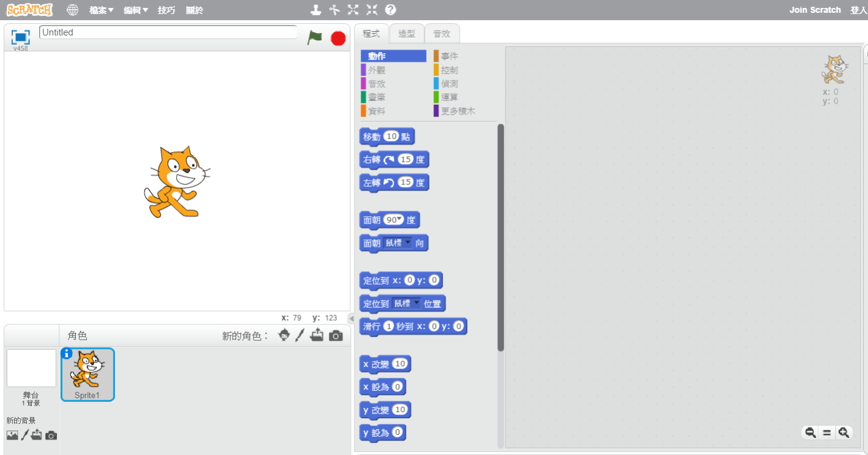Click the y 改變 10 block
The height and width of the screenshot is (455, 868).
(385, 410)
